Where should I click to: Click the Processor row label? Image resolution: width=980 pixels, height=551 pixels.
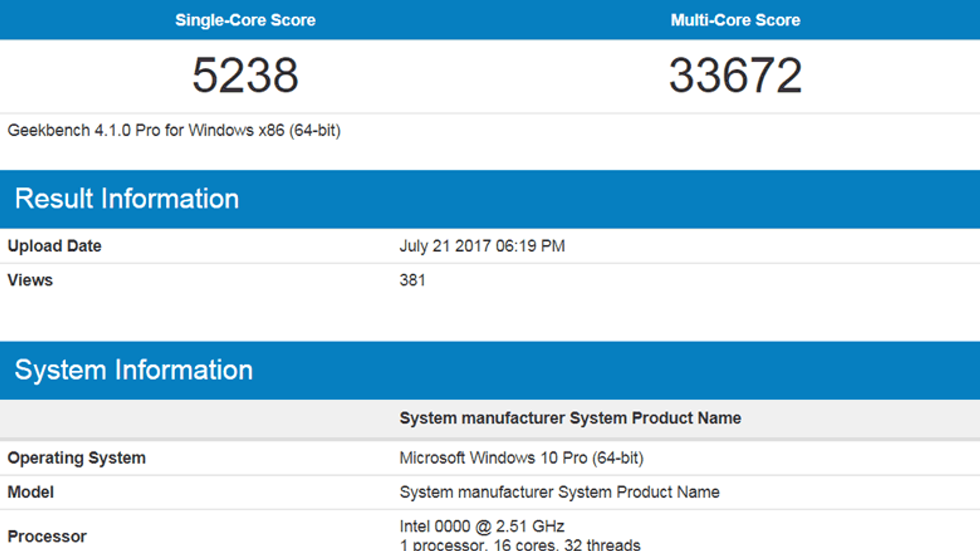[47, 536]
